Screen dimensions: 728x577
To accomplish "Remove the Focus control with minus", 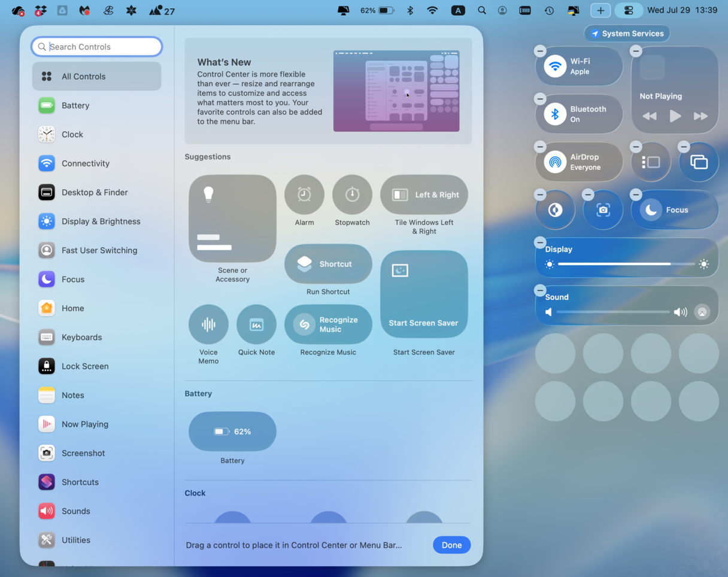I will (636, 195).
